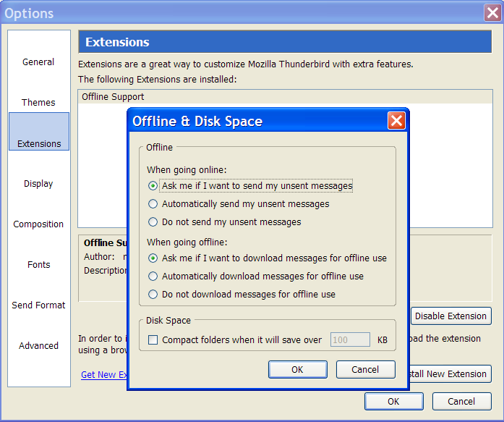The image size is (504, 422).
Task: Click the compact folders KB size field
Action: [350, 339]
